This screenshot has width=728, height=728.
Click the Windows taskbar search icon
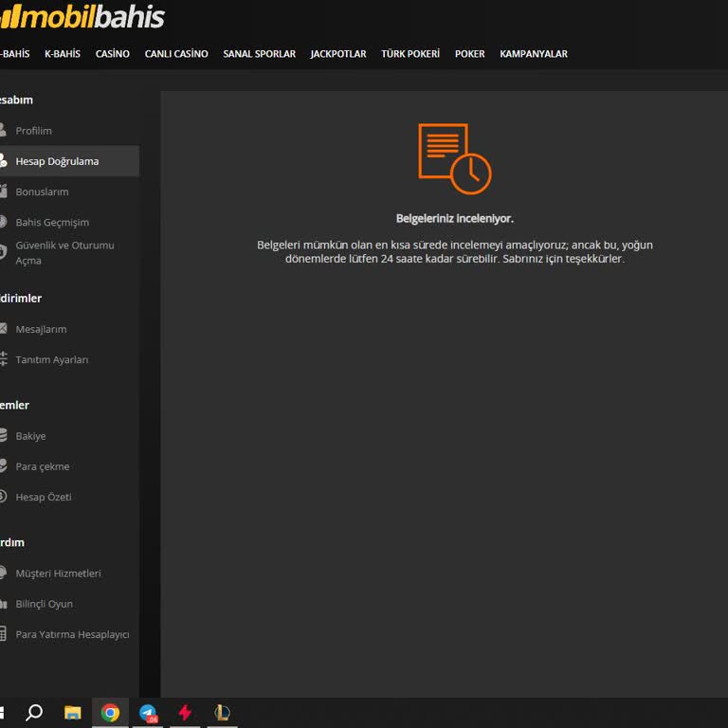[34, 712]
